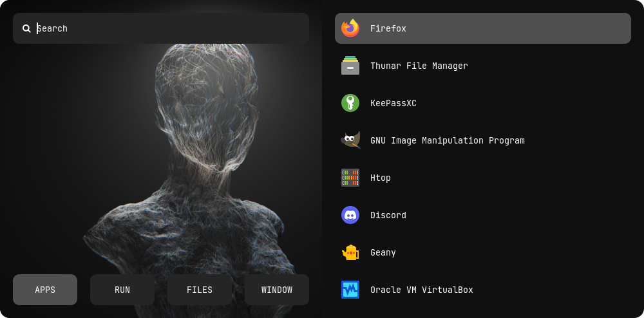The width and height of the screenshot is (644, 318).
Task: Pick the "Discord" text label
Action: tap(388, 215)
